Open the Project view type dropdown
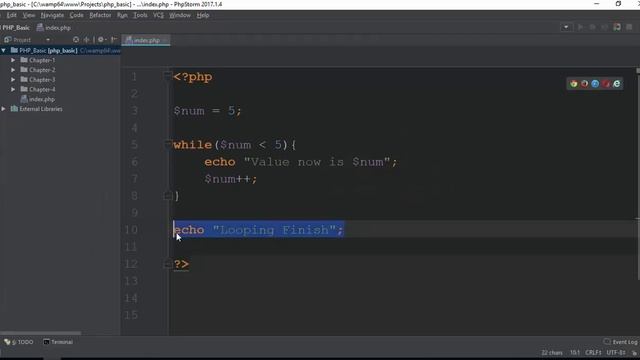This screenshot has width=640, height=360. pyautogui.click(x=48, y=40)
